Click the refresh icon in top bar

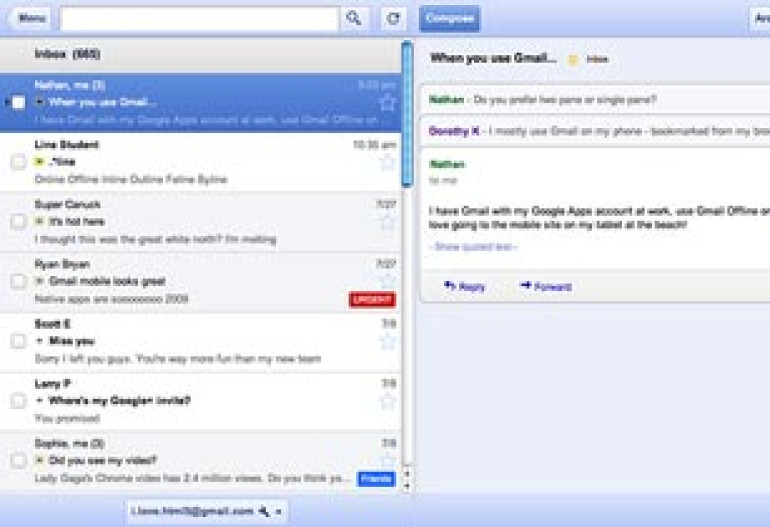pos(393,19)
